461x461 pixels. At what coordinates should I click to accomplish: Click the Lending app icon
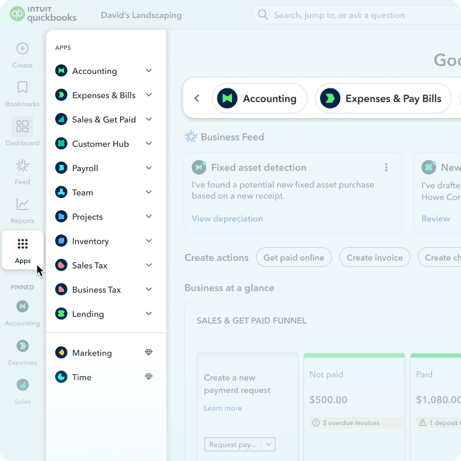click(61, 314)
